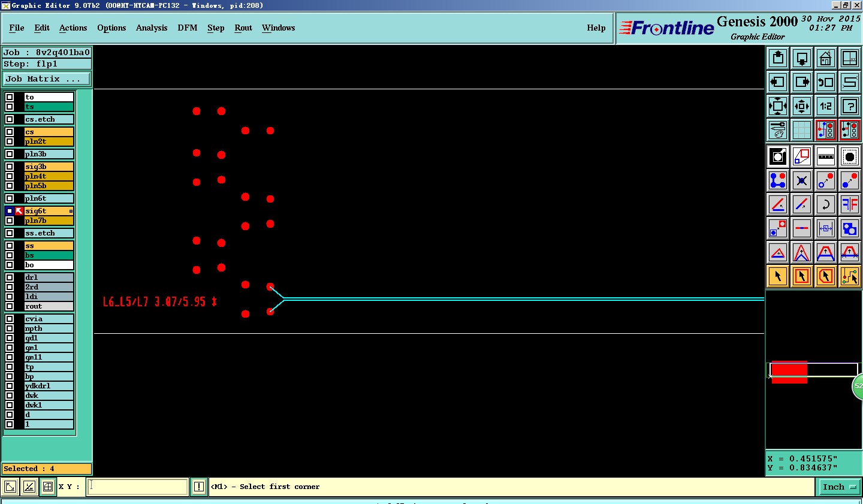The height and width of the screenshot is (504, 863).
Task: Toggle the 'to' layer checkbox
Action: point(10,97)
